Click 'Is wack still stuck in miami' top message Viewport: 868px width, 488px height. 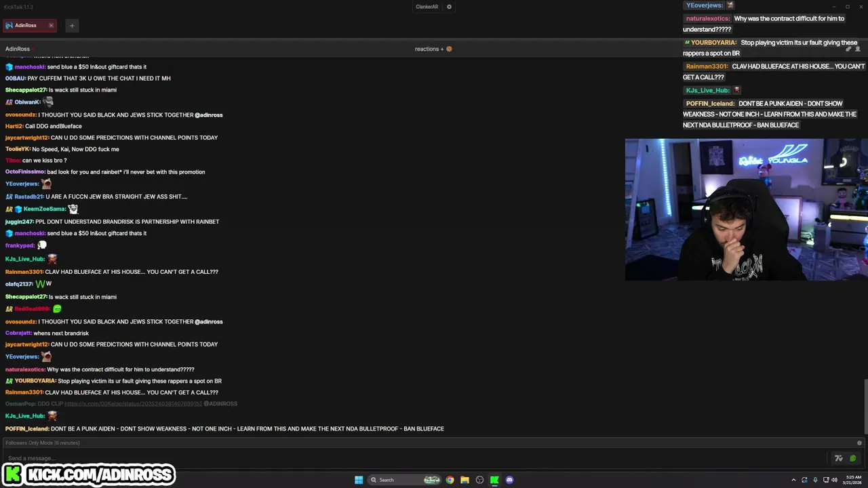(x=83, y=90)
